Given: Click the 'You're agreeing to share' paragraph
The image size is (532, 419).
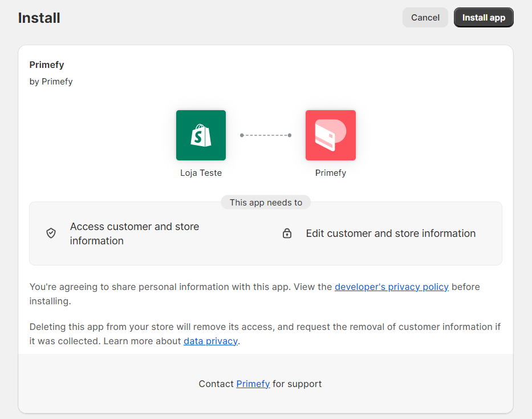Looking at the screenshot, I should [x=254, y=294].
